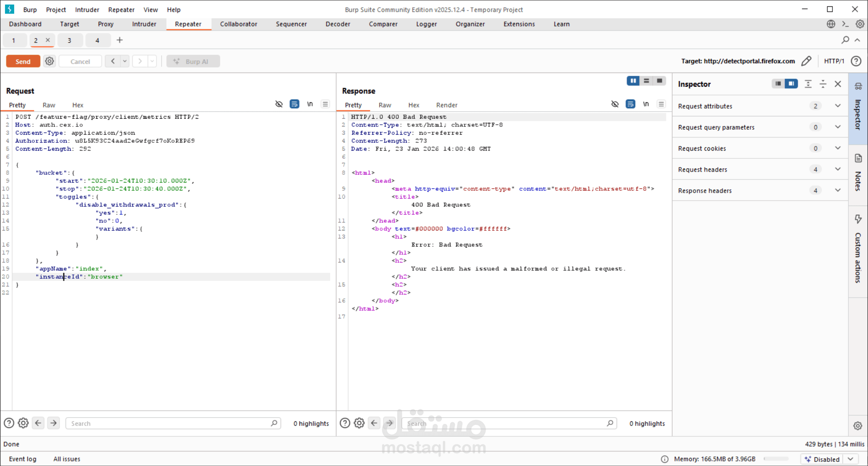Jump to previous Request search match
Viewport: 868px width, 466px height.
(x=38, y=423)
